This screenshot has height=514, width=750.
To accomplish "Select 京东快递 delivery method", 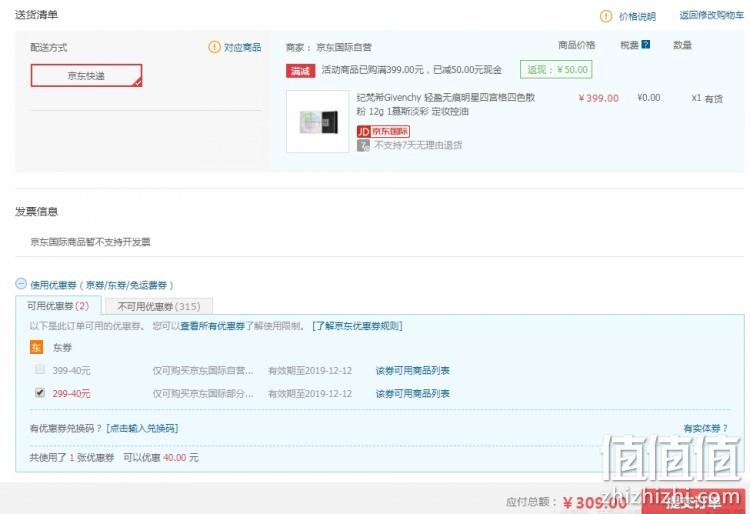I will pos(87,76).
